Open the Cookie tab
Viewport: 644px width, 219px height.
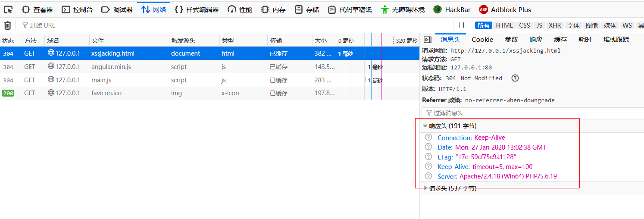482,40
